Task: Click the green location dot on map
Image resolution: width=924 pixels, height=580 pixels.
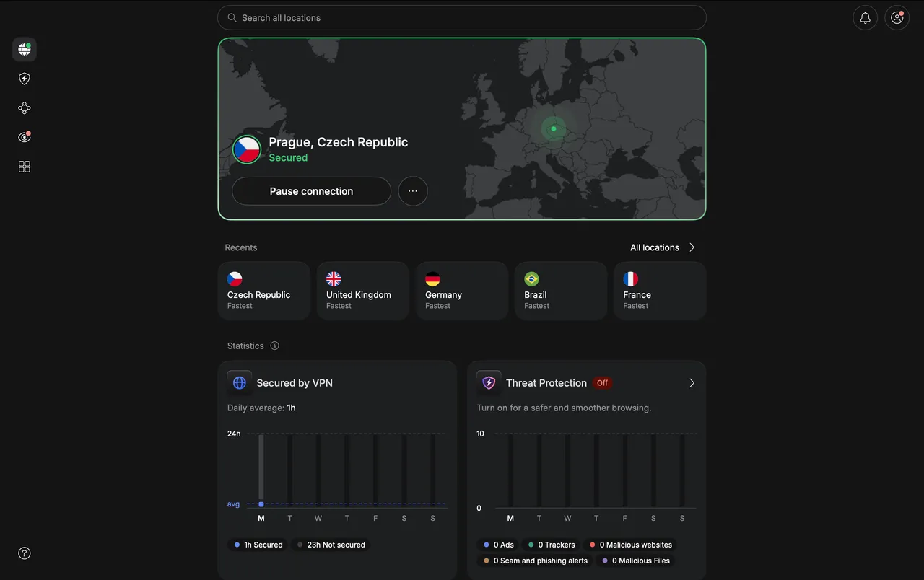Action: (x=554, y=129)
